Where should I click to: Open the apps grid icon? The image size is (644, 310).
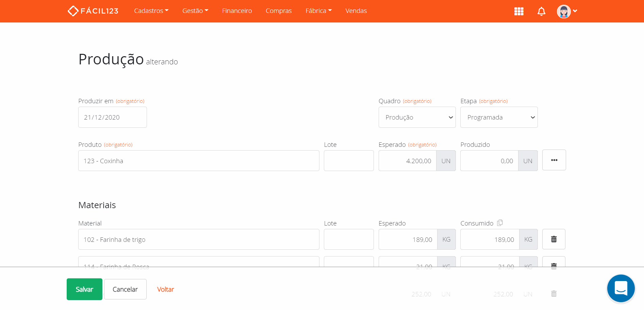coord(518,11)
